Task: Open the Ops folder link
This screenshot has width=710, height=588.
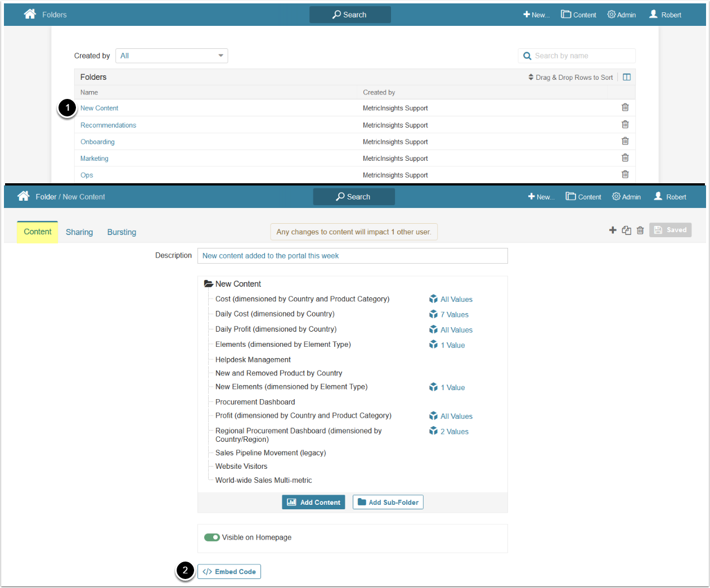Action: click(x=87, y=175)
